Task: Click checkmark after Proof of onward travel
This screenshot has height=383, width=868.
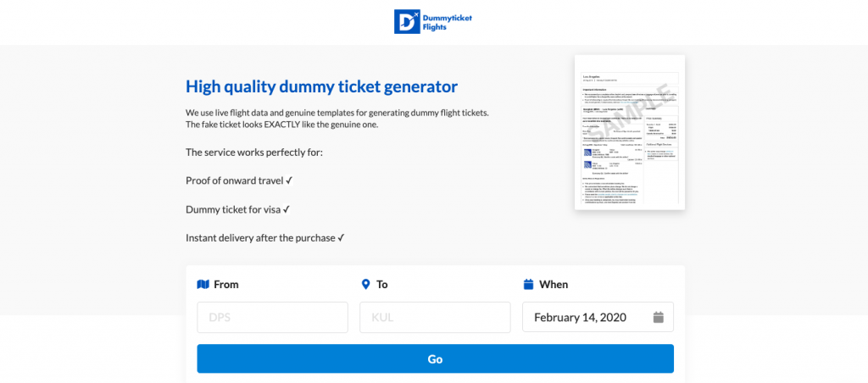Action: pos(289,181)
